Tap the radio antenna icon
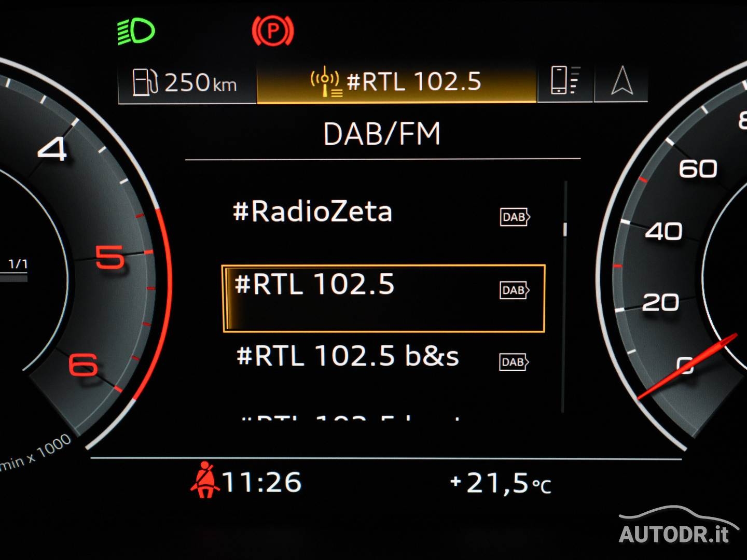This screenshot has height=560, width=747. [326, 81]
